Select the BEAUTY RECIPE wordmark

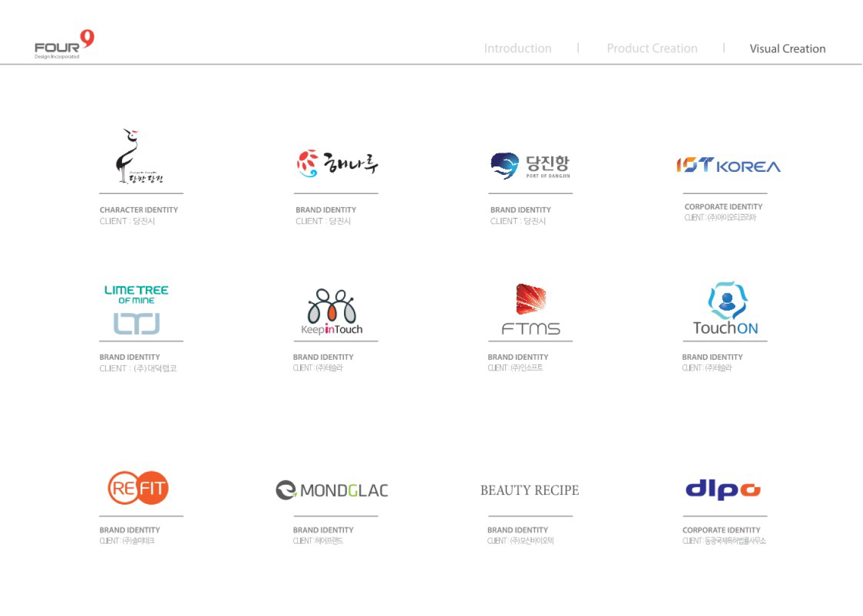530,490
